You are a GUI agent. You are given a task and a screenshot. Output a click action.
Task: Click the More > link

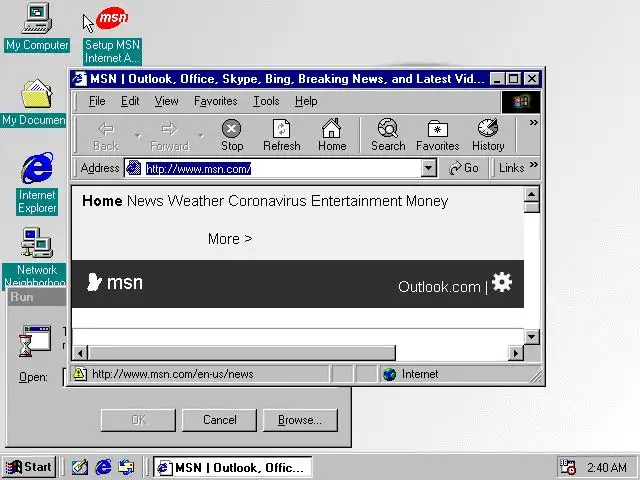pyautogui.click(x=230, y=239)
